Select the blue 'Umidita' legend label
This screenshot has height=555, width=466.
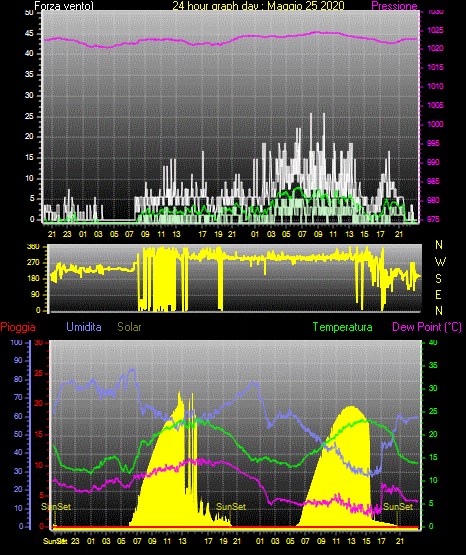pyautogui.click(x=84, y=327)
